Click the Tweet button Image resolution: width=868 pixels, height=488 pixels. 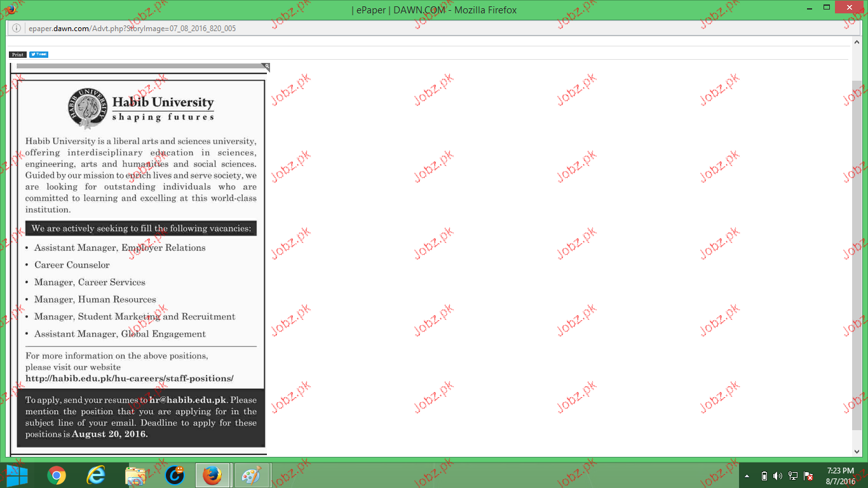[39, 55]
